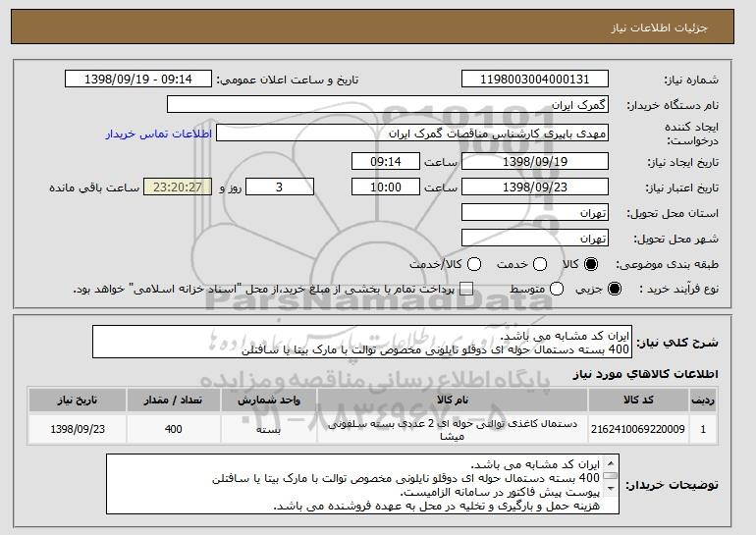Open the اطلاعات تماس خریدار link
Screen dimensions: 756x535
point(159,134)
